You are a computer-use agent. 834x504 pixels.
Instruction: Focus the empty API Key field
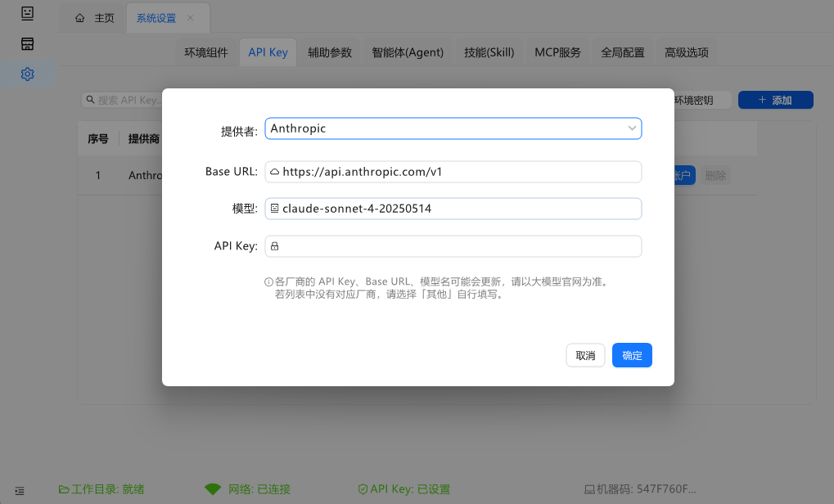[x=453, y=246]
